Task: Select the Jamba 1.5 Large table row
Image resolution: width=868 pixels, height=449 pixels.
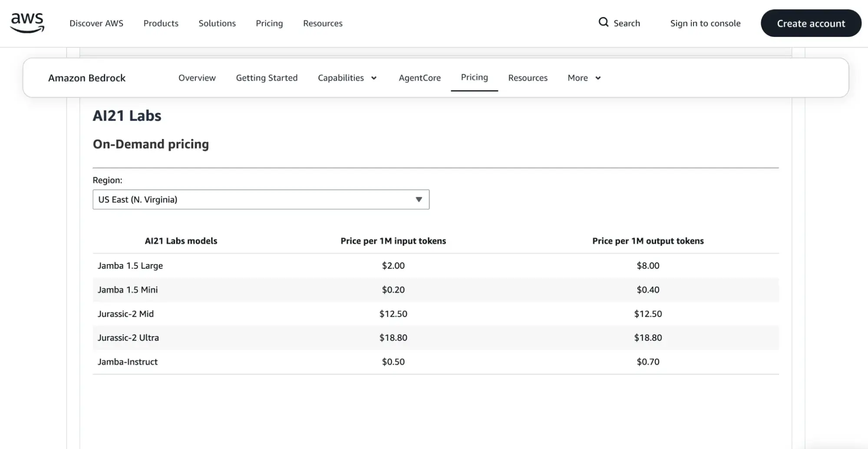Action: click(130, 265)
